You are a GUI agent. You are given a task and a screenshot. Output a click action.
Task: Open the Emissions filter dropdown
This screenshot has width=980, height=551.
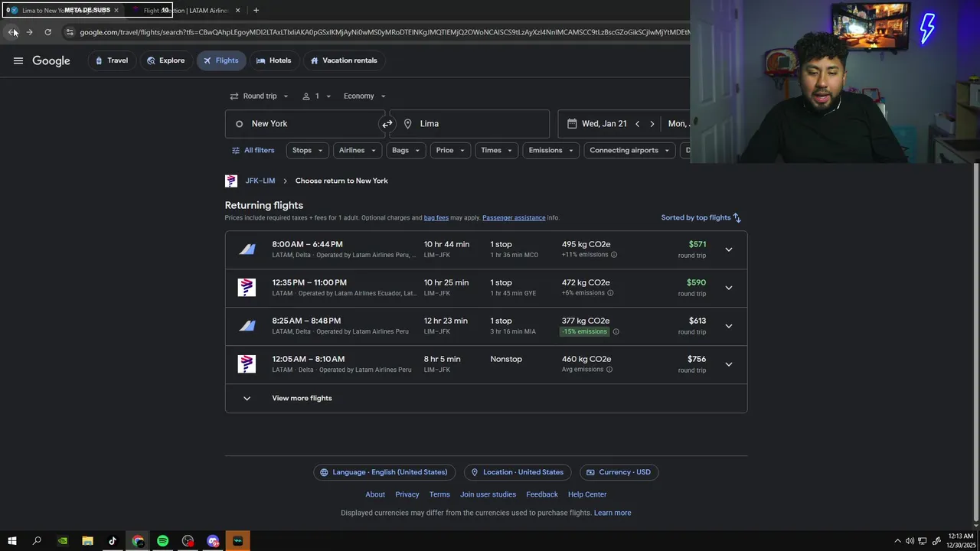pos(550,151)
